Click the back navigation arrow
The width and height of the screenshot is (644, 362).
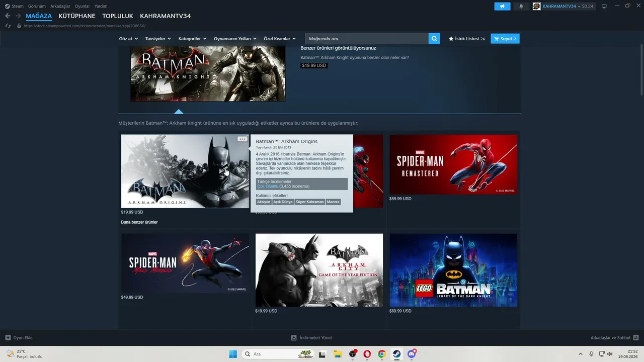coord(8,16)
